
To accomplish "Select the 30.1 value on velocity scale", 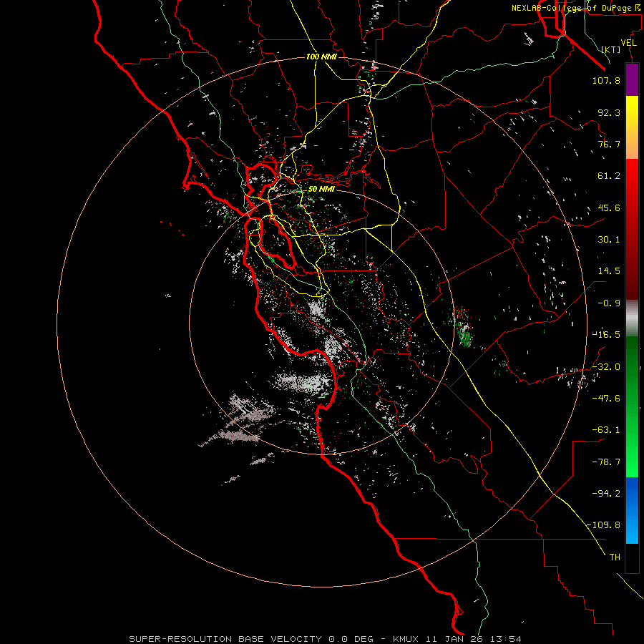I will (609, 240).
